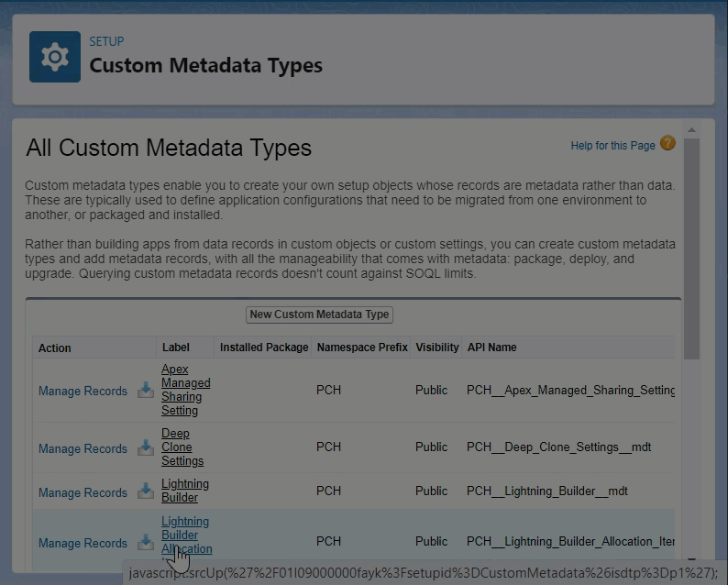This screenshot has width=728, height=585.
Task: Open the two-line Lightning Builder label link
Action: click(184, 491)
